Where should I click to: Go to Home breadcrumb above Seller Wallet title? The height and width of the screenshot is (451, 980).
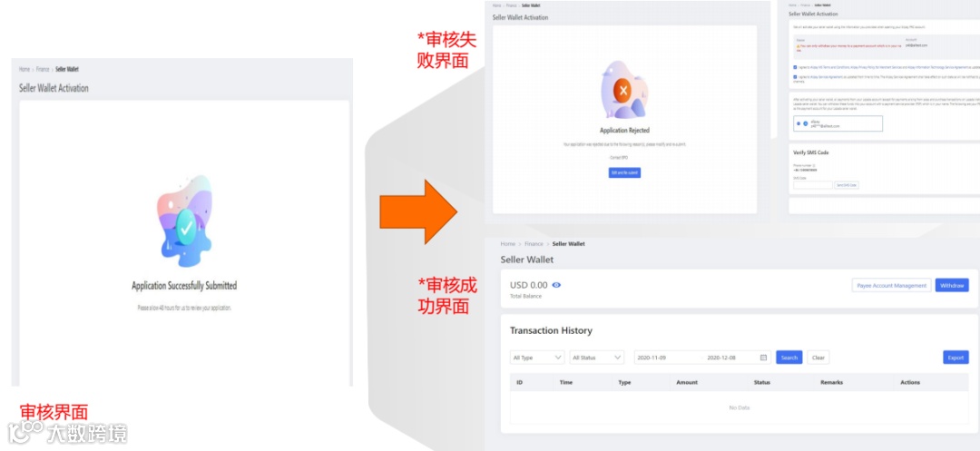tap(507, 243)
